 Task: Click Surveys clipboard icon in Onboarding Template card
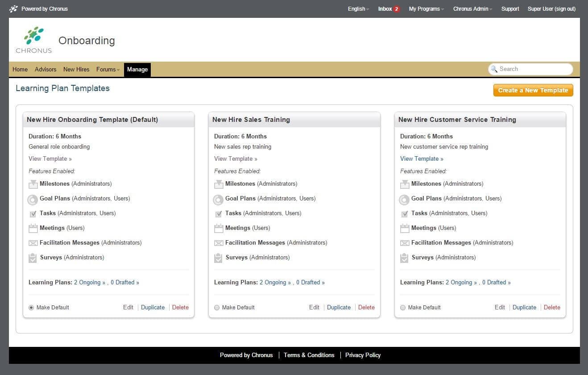click(x=33, y=258)
